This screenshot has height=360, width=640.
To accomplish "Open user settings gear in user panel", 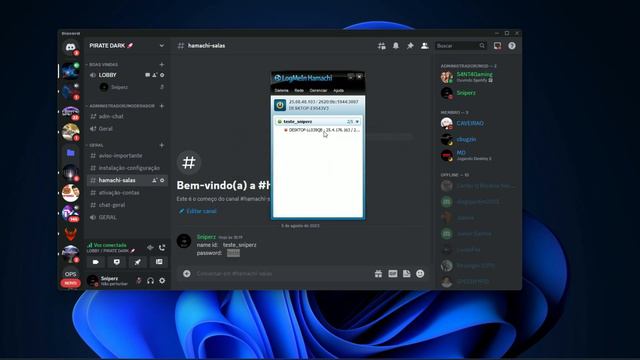I will pyautogui.click(x=162, y=281).
